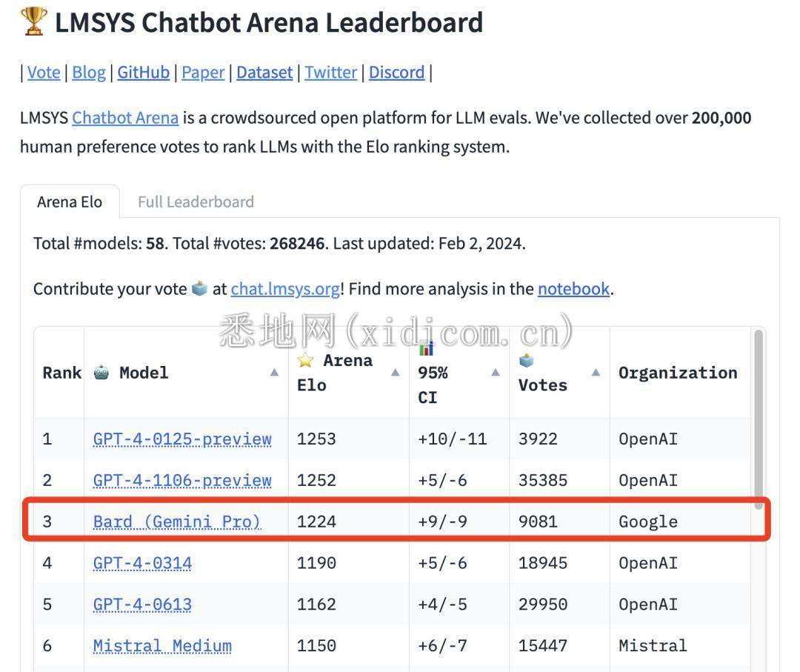Click the star icon beside Arena Elo
The width and height of the screenshot is (800, 672).
305,361
